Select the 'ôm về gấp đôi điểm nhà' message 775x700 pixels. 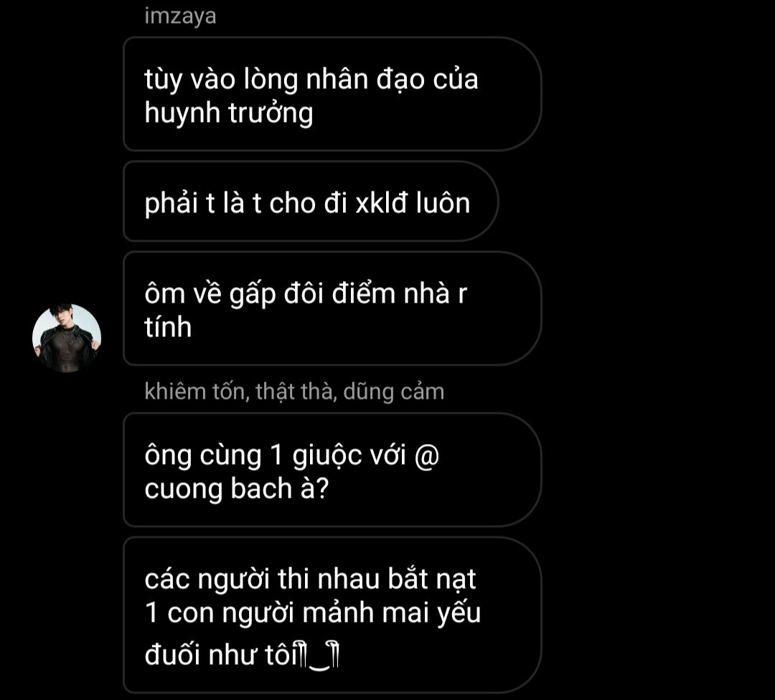tap(332, 308)
